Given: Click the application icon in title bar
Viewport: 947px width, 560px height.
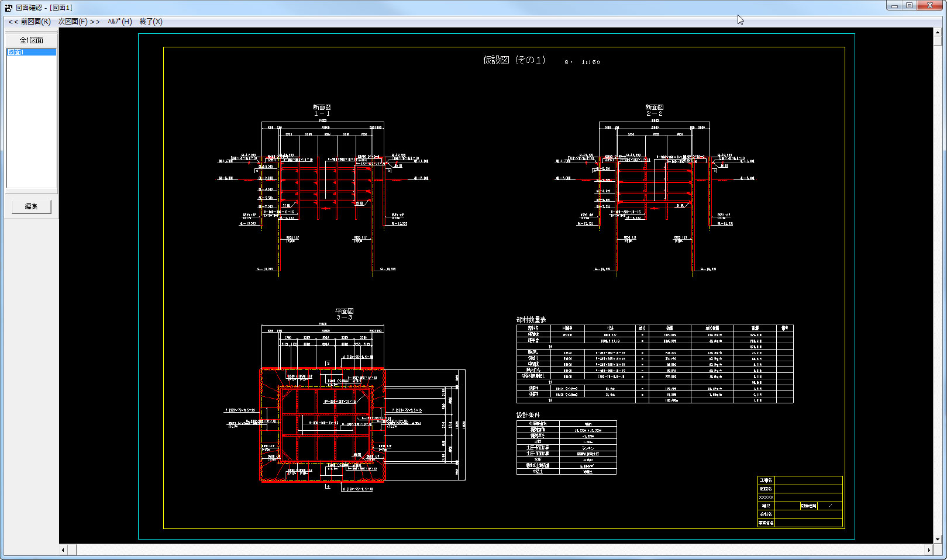Looking at the screenshot, I should coord(8,8).
